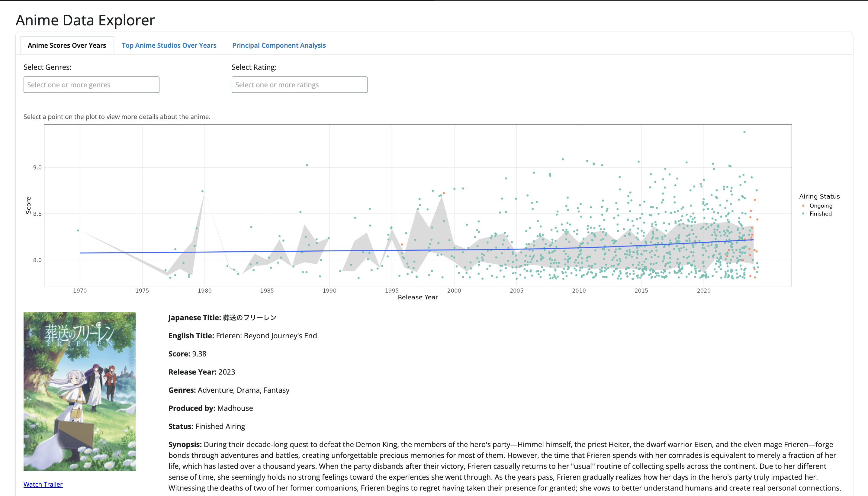Image resolution: width=868 pixels, height=496 pixels.
Task: Open the Principal Component Analysis tab
Action: click(x=278, y=45)
